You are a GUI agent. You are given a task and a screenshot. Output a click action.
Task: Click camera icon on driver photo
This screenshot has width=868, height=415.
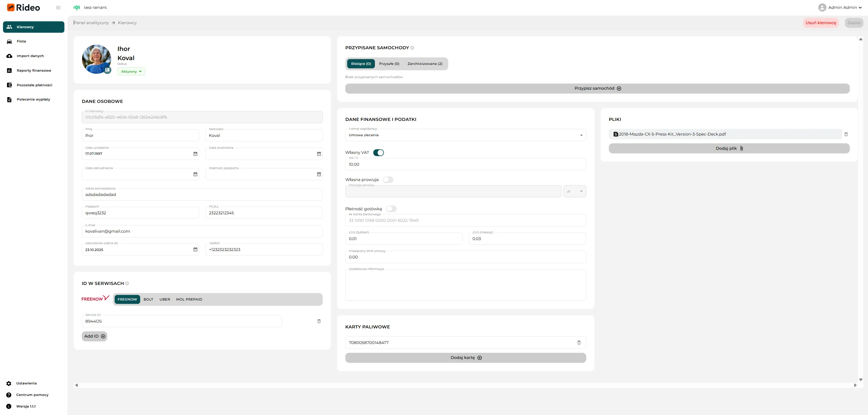tap(107, 70)
